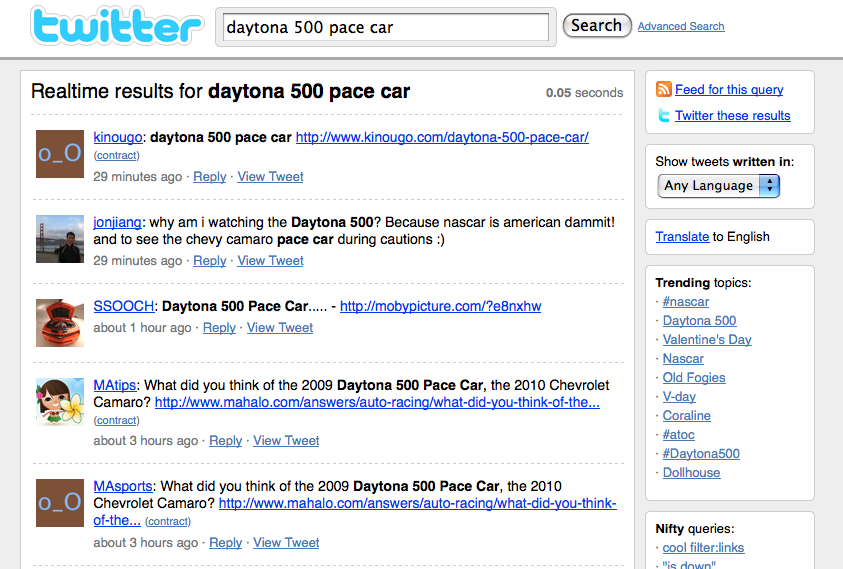This screenshot has height=569, width=843.
Task: Click the 0.05 seconds result time
Action: coord(584,93)
